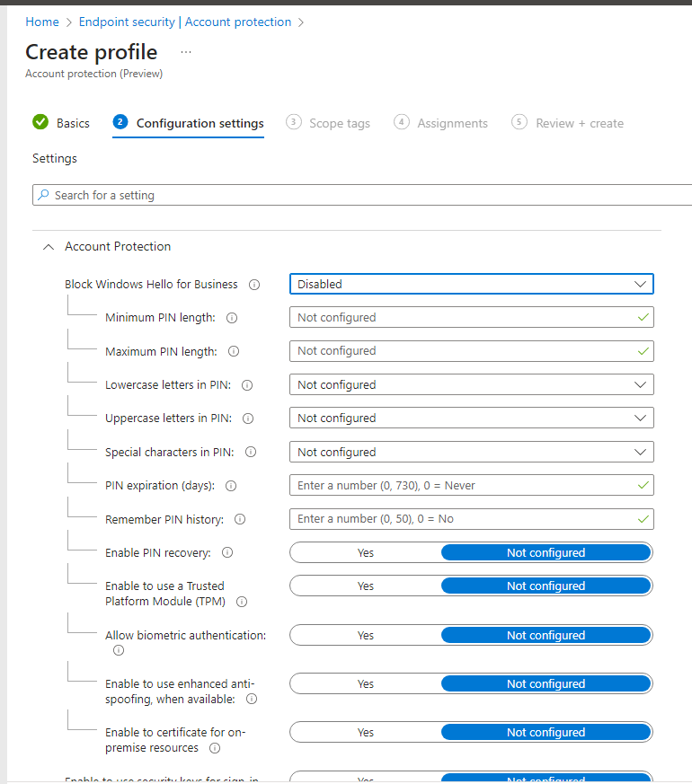
Task: Set Allow biometric authentication to Yes
Action: tap(365, 635)
